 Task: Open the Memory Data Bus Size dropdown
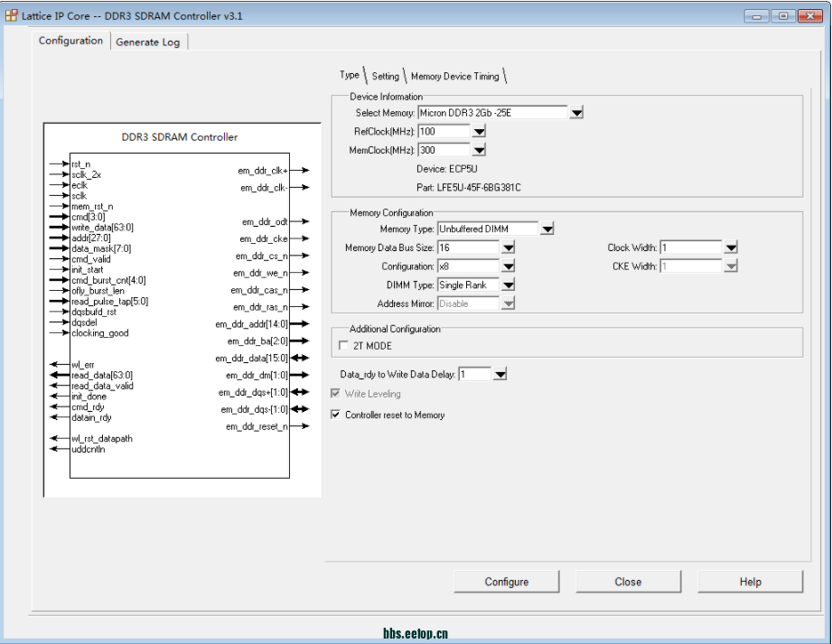pyautogui.click(x=508, y=247)
